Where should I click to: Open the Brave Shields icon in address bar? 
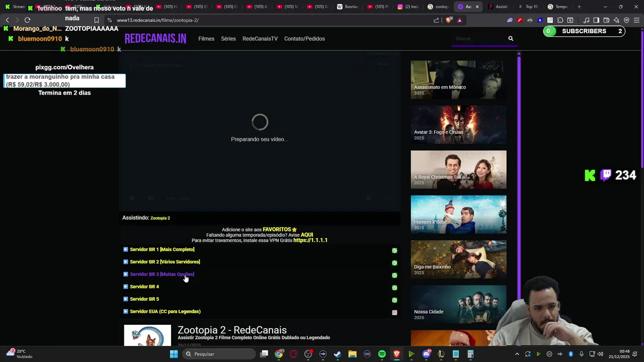[x=449, y=20]
